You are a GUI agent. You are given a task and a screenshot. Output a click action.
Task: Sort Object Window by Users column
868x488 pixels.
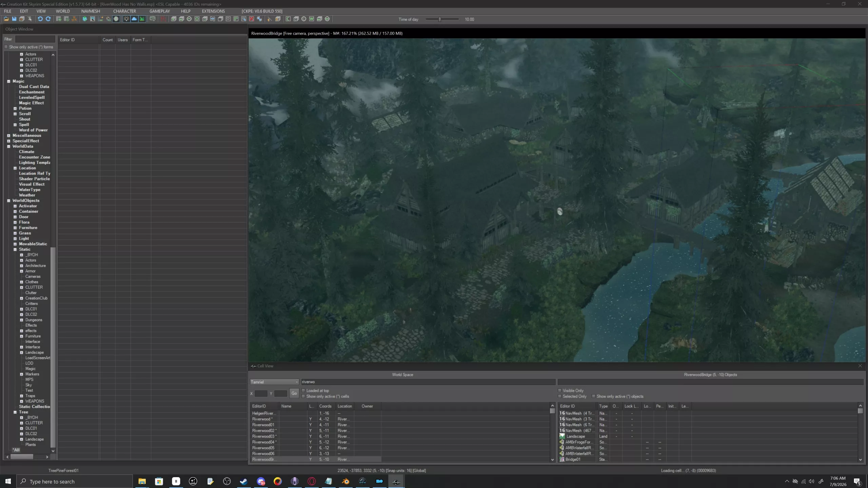coord(123,40)
